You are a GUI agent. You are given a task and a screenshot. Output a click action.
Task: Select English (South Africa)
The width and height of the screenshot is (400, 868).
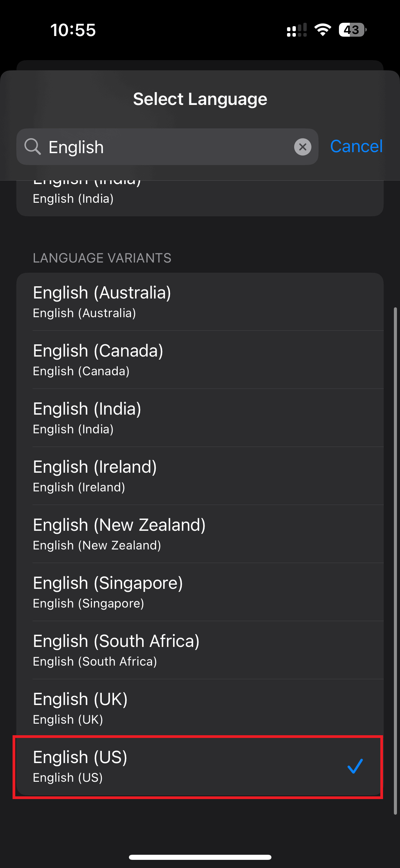click(x=199, y=650)
